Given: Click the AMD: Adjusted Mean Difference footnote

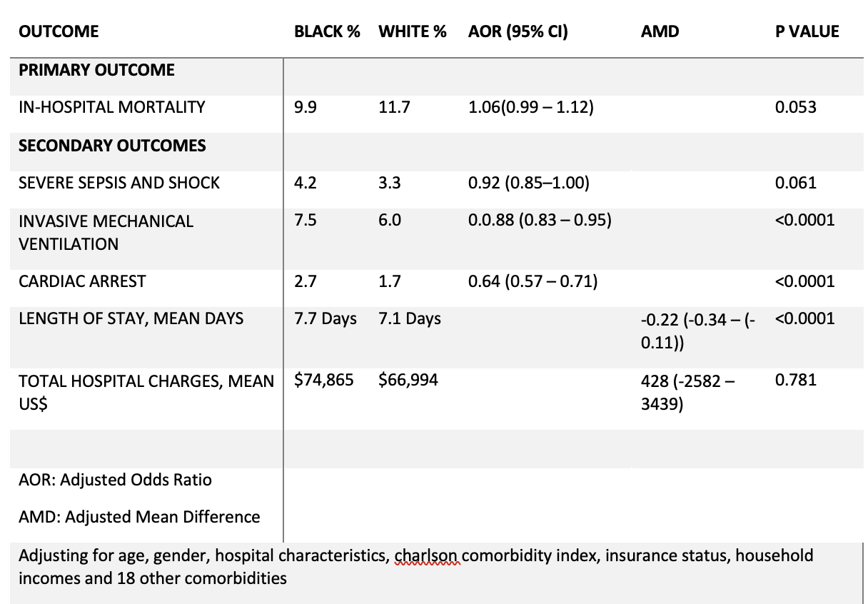Looking at the screenshot, I should click(x=139, y=516).
